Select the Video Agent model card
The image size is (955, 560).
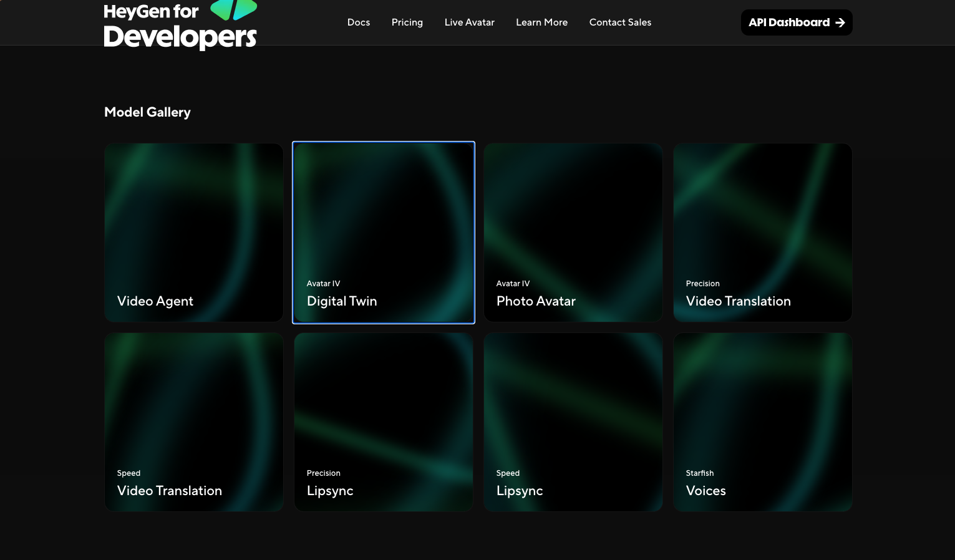click(193, 232)
